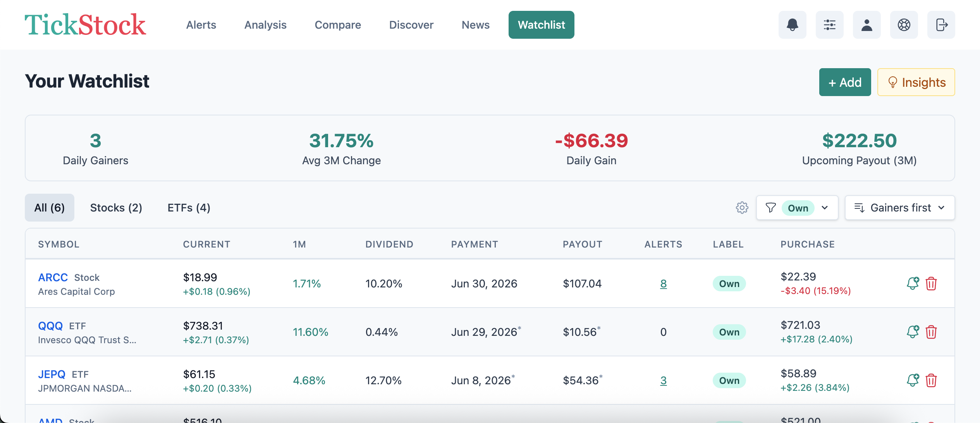The image size is (980, 423).
Task: Click the Daily Gainers stat 3
Action: pyautogui.click(x=96, y=141)
